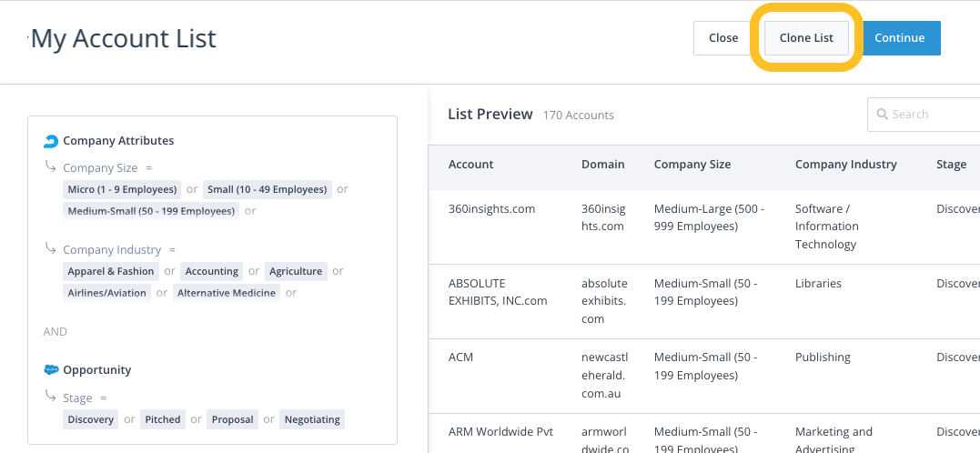Screen dimensions: 980x453
Task: Sort by the Account column header
Action: pyautogui.click(x=470, y=165)
